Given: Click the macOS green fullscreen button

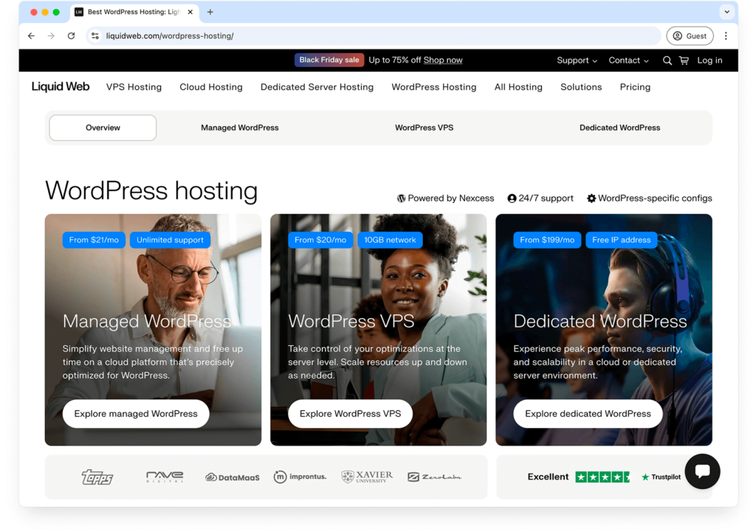Looking at the screenshot, I should (56, 12).
